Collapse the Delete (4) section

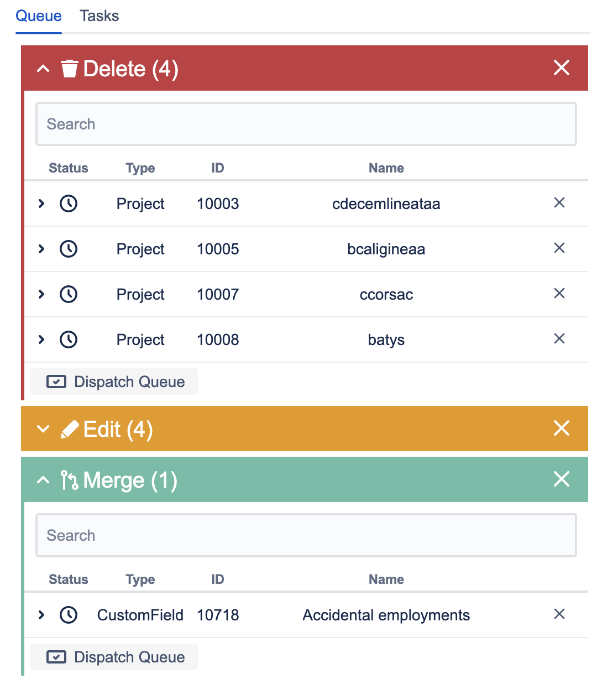[43, 69]
